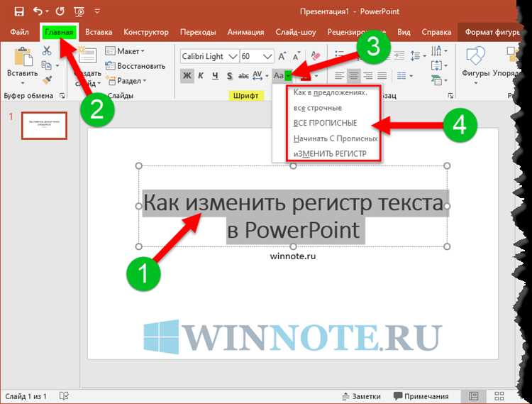Toggle strikethrough abc formatting

243,76
